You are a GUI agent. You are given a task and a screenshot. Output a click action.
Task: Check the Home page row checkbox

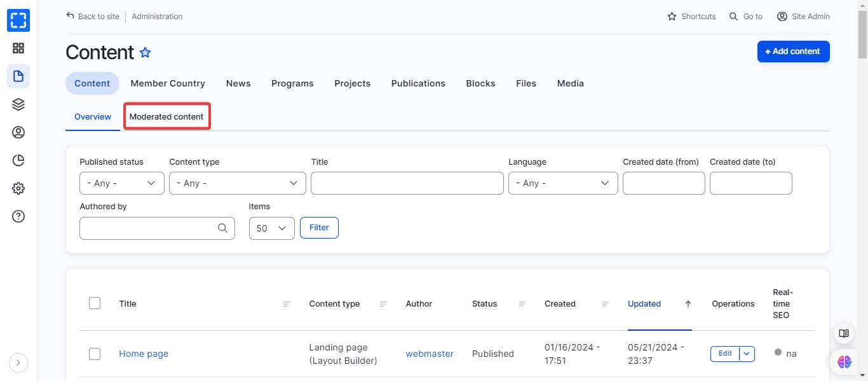(x=95, y=354)
